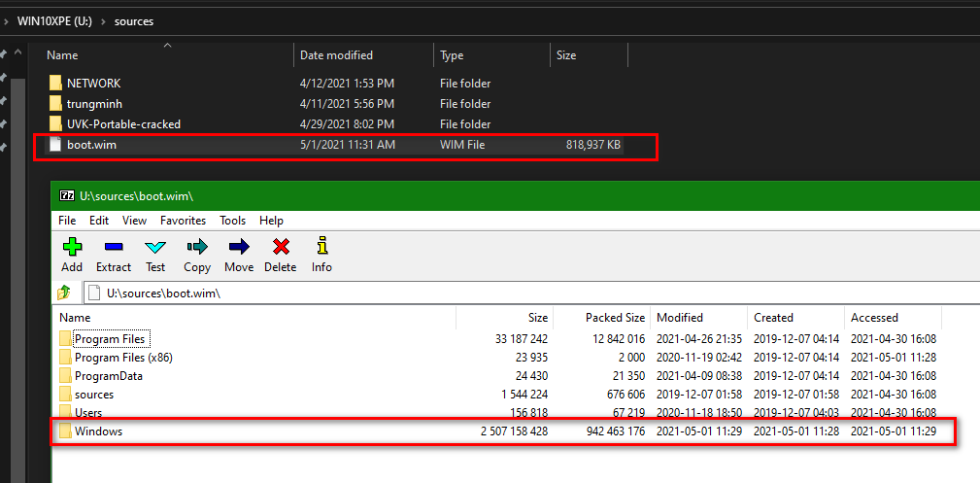
Task: Select the Windows folder name in 7-Zip
Action: click(99, 431)
